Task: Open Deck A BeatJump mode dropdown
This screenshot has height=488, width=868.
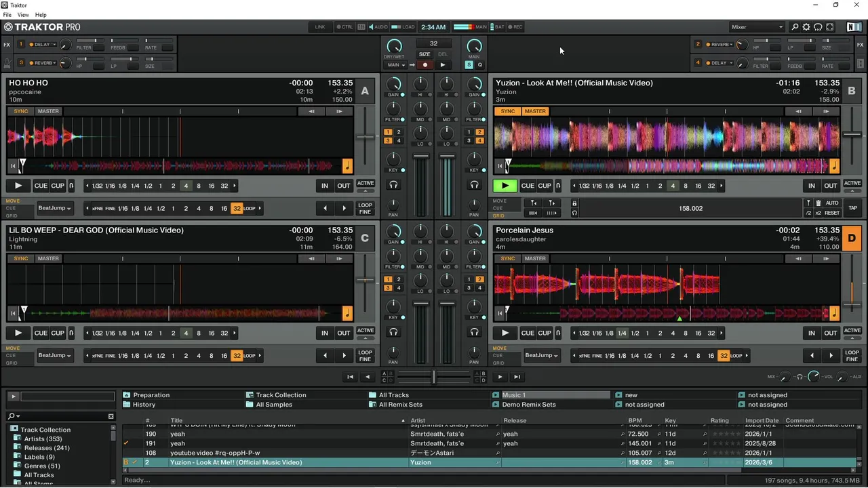Action: pos(54,208)
